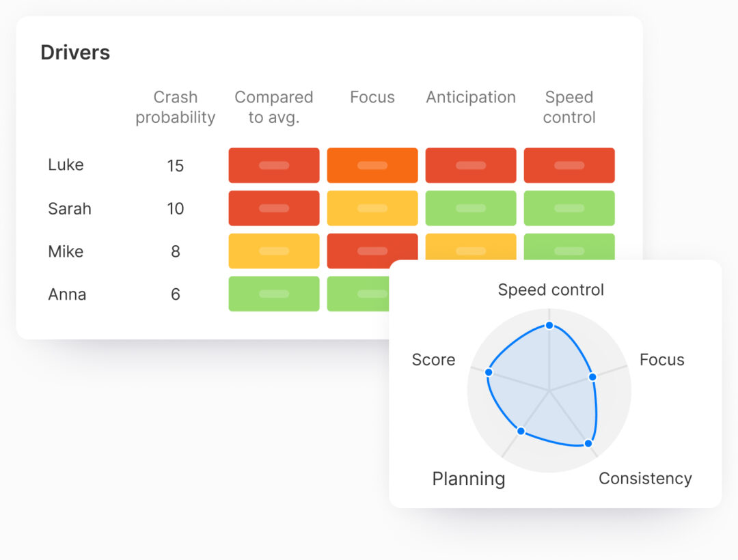Select the Consistency data point on radar chart
738x560 pixels.
(x=588, y=443)
